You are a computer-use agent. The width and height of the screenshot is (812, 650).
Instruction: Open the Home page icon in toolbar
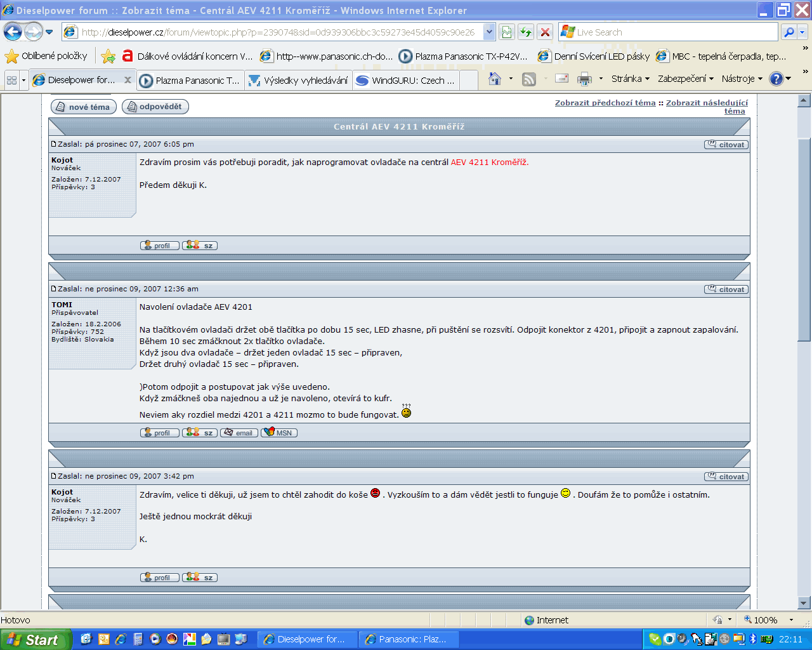coord(495,79)
